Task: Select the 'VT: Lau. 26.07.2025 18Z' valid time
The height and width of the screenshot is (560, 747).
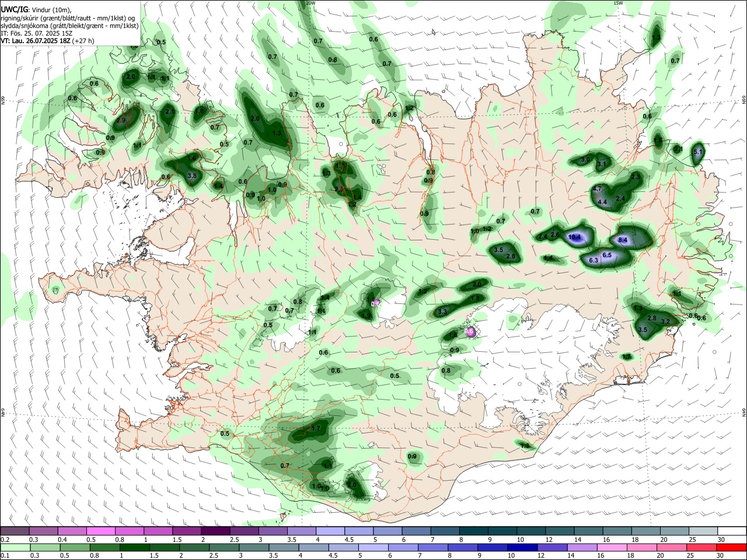Action: 36,41
